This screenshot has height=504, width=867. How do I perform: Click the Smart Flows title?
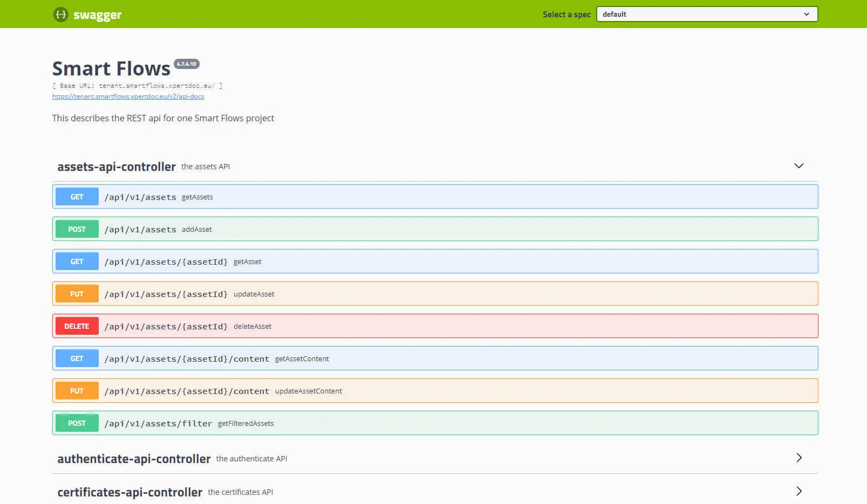click(x=111, y=68)
